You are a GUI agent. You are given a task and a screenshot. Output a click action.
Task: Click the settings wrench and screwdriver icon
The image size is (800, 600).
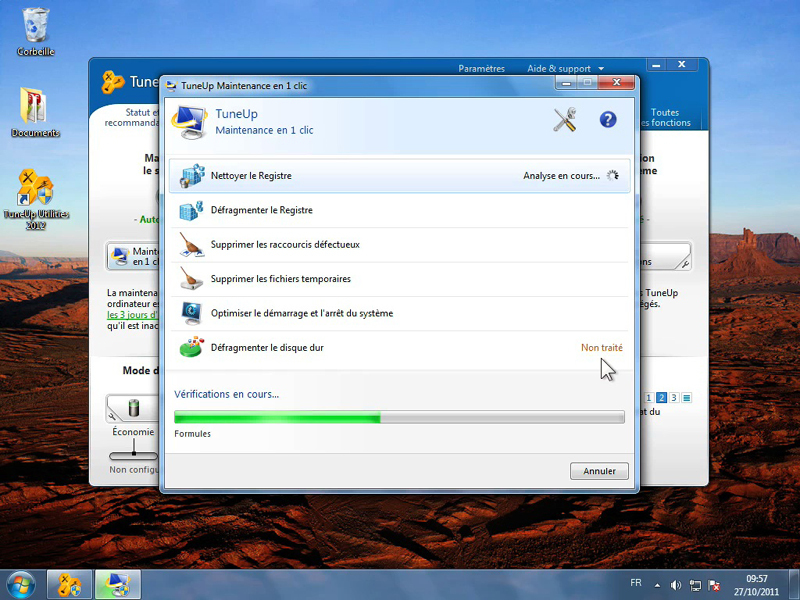[565, 119]
